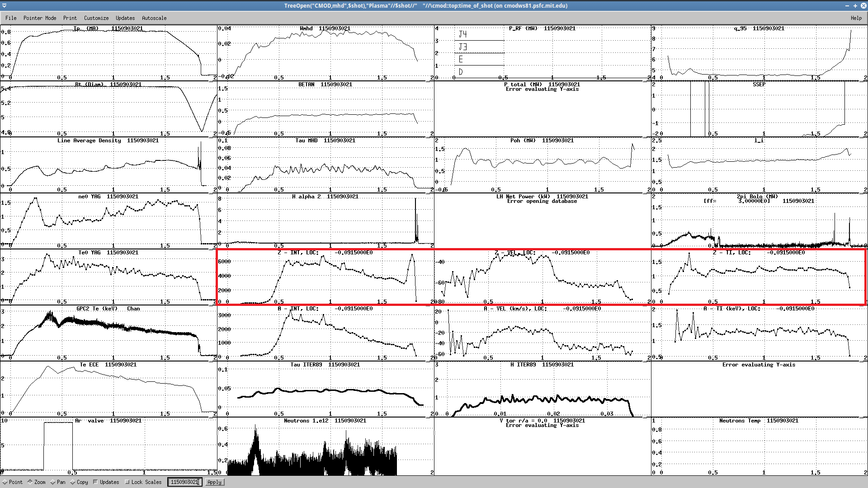Select the Copy pointer mode
868x488 pixels.
pos(73,482)
